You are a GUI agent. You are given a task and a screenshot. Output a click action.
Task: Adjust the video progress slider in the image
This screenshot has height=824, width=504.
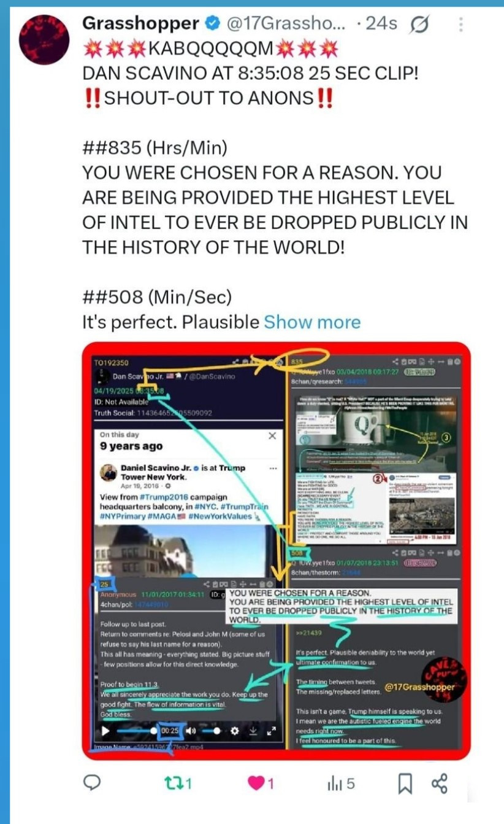click(136, 731)
